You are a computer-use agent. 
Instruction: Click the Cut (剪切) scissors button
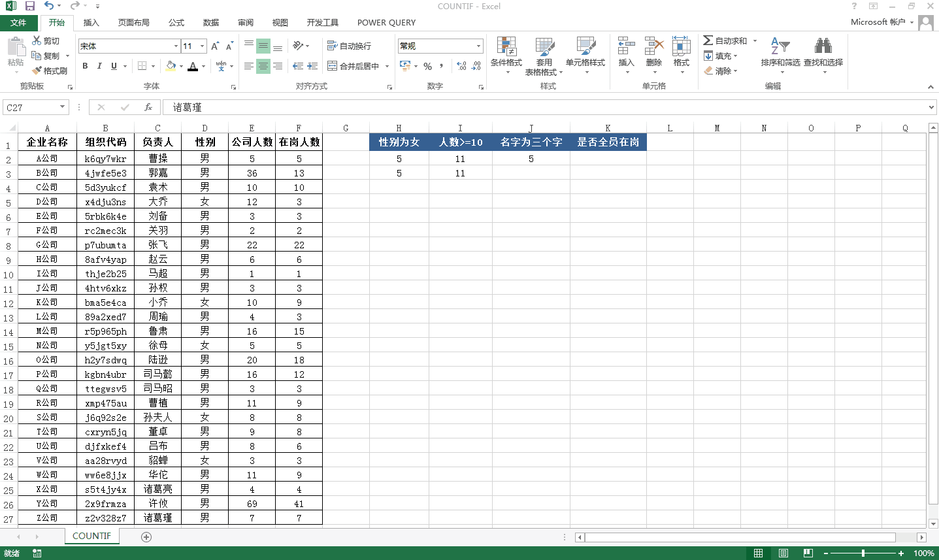coord(46,41)
